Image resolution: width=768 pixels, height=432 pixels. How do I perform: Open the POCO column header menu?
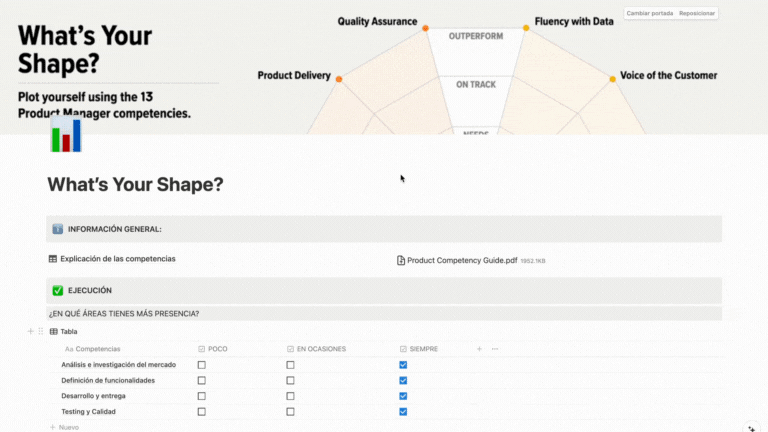point(213,349)
